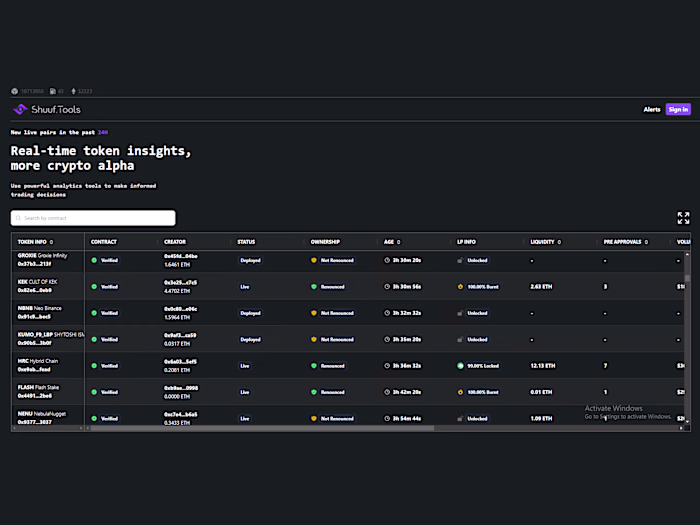Click the green Locked icon in the HRC row
The width and height of the screenshot is (700, 525).
(x=460, y=366)
